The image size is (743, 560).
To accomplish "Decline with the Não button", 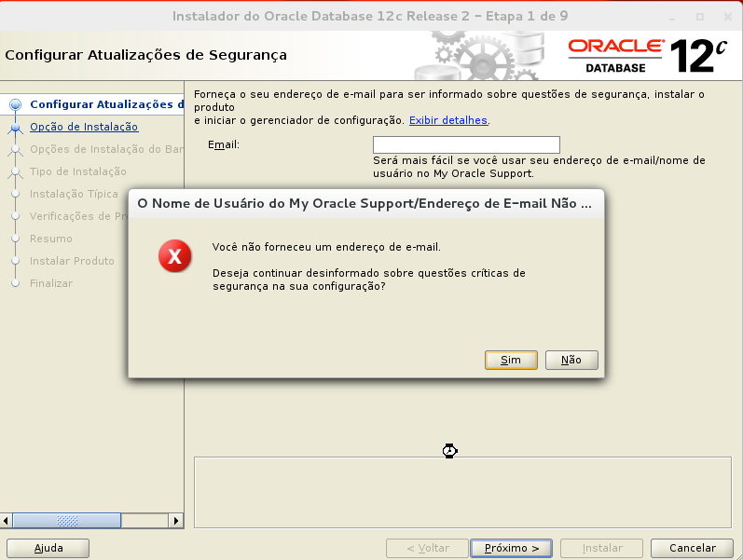I will click(571, 360).
